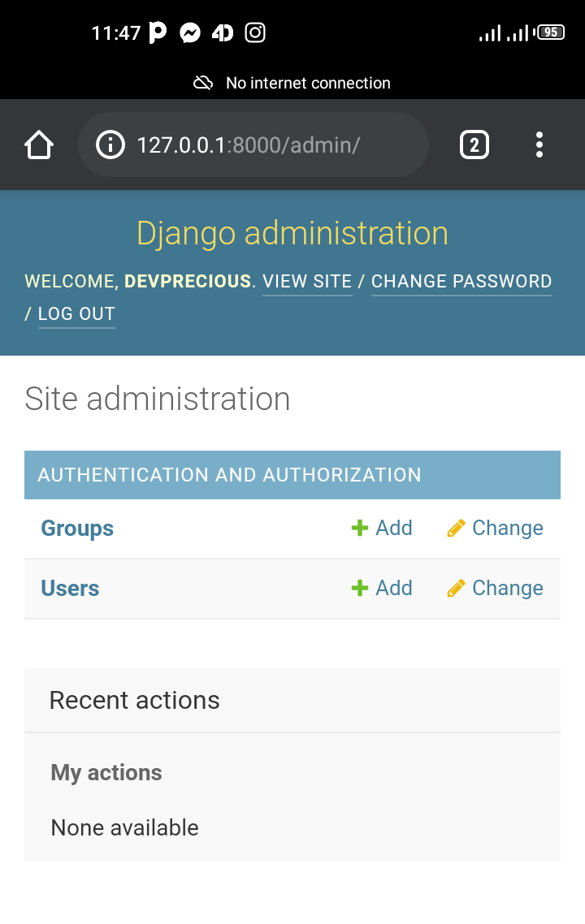The width and height of the screenshot is (585, 924).
Task: Open the Django administration title link
Action: (292, 233)
